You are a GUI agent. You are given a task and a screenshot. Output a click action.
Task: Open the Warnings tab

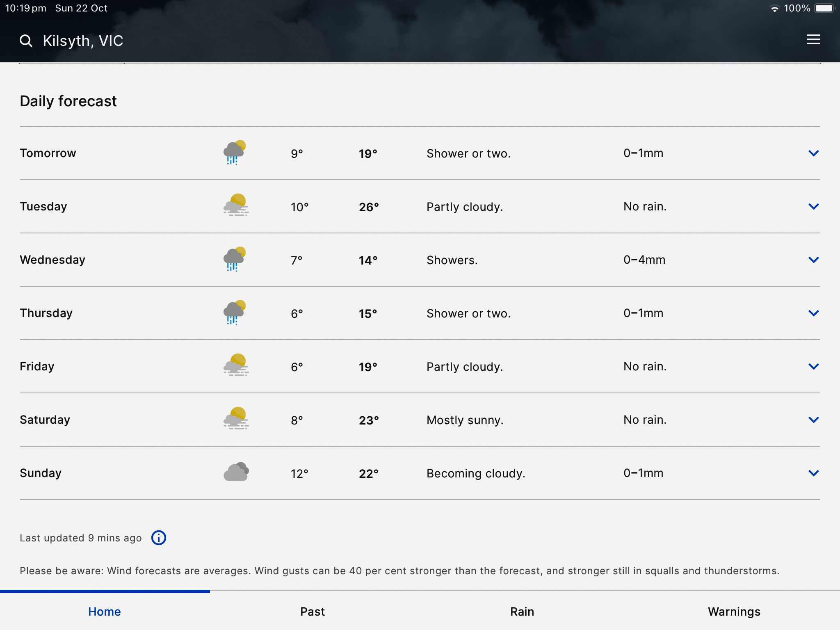click(x=734, y=612)
